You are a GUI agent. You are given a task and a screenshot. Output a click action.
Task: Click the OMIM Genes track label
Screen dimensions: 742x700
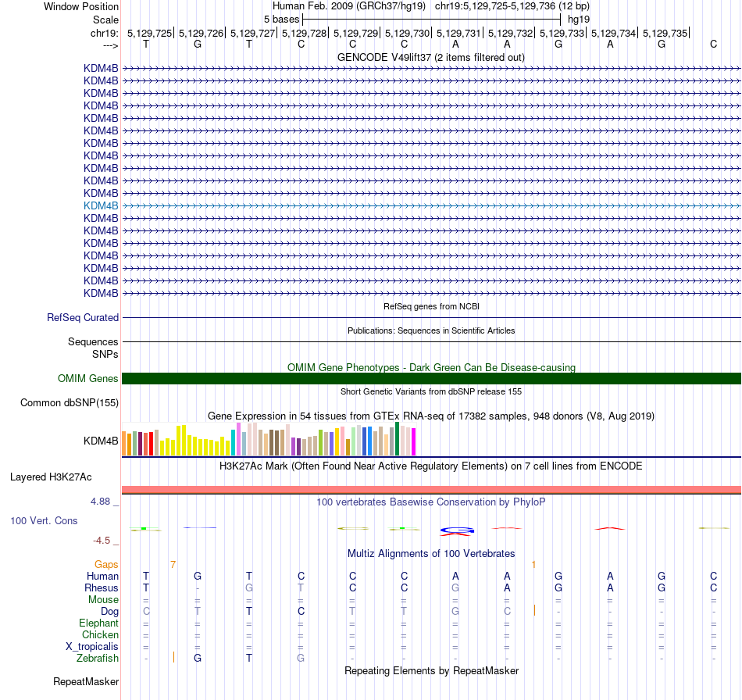(x=88, y=379)
